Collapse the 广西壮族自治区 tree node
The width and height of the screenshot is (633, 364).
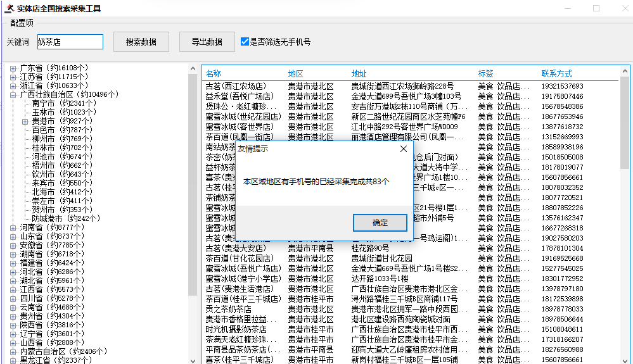coord(13,94)
